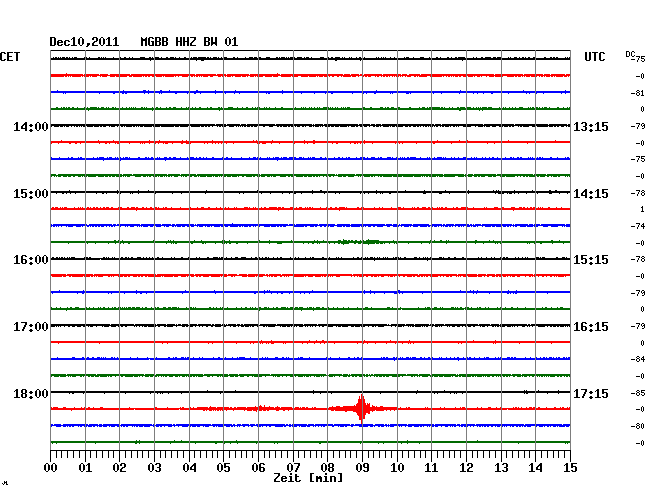
Task: Click the 16:15 UTC time label
Action: click(591, 327)
